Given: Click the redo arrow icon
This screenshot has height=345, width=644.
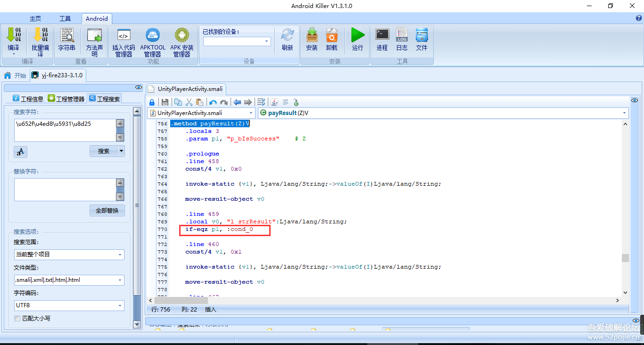Looking at the screenshot, I should [x=224, y=102].
